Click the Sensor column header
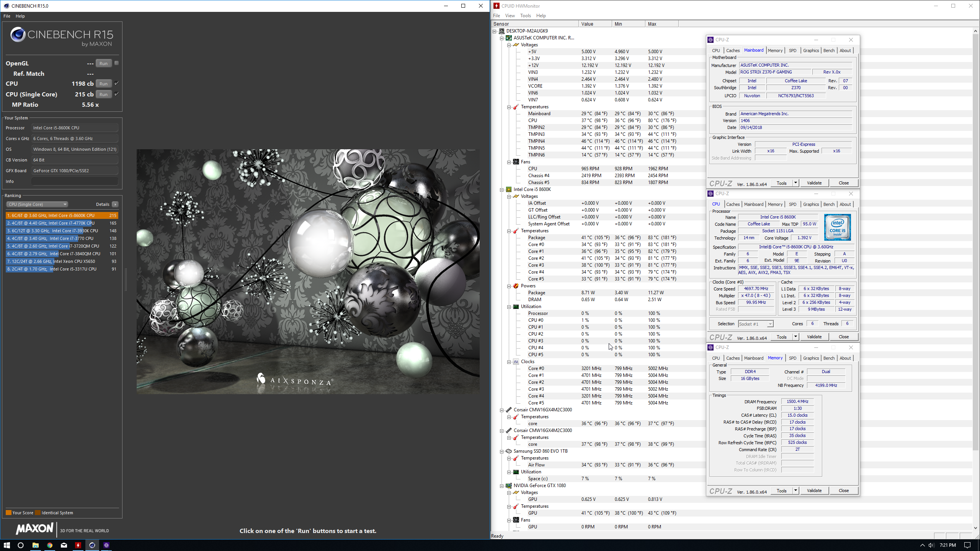The height and width of the screenshot is (551, 980). (x=535, y=24)
